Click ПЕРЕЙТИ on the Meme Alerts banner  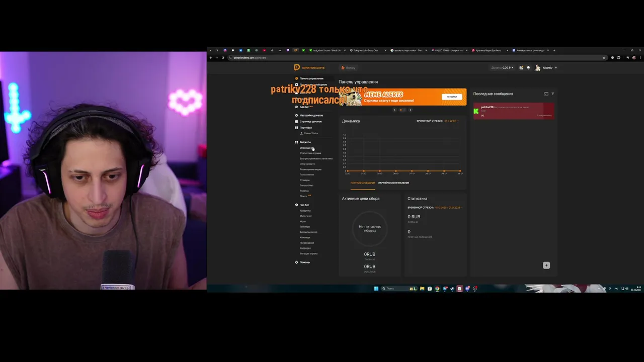coord(452,97)
